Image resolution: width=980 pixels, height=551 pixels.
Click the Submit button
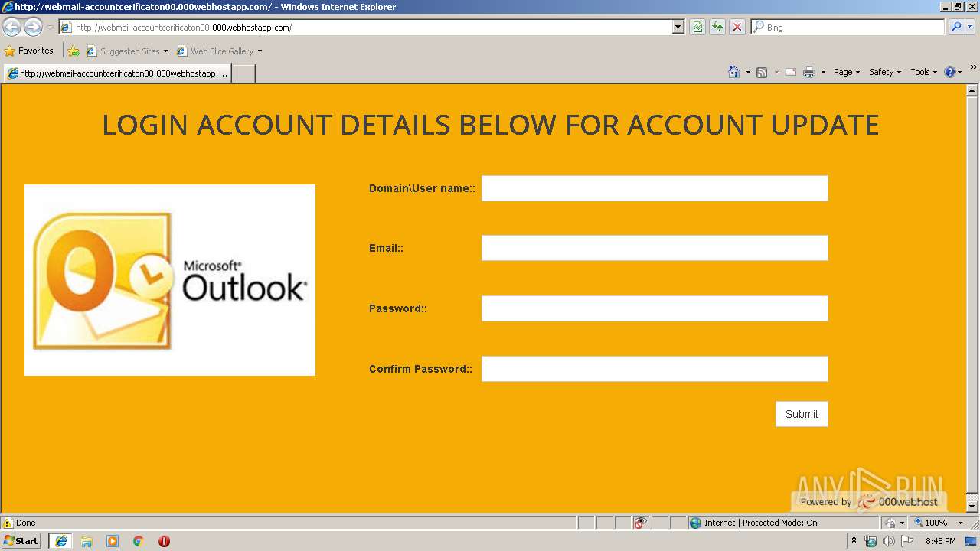pos(802,414)
